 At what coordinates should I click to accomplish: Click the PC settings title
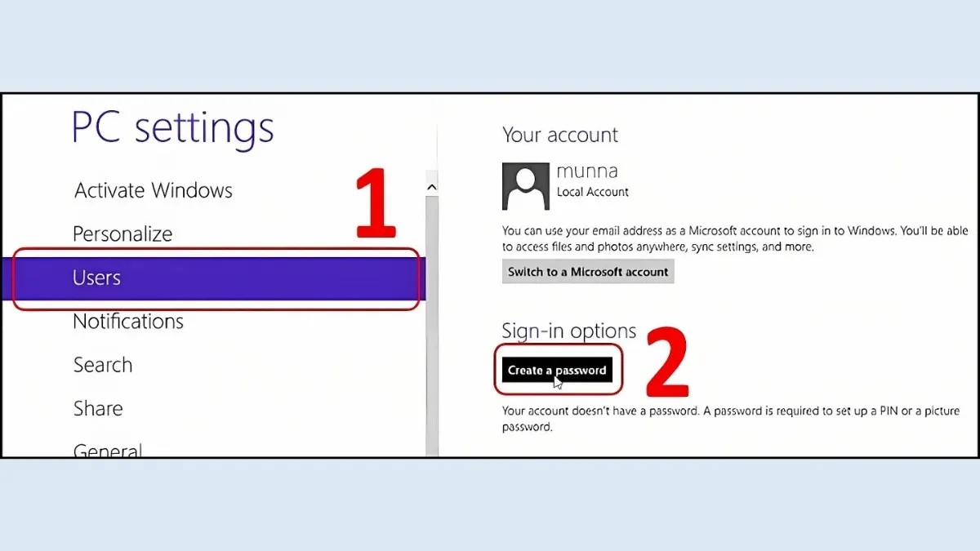pyautogui.click(x=173, y=128)
